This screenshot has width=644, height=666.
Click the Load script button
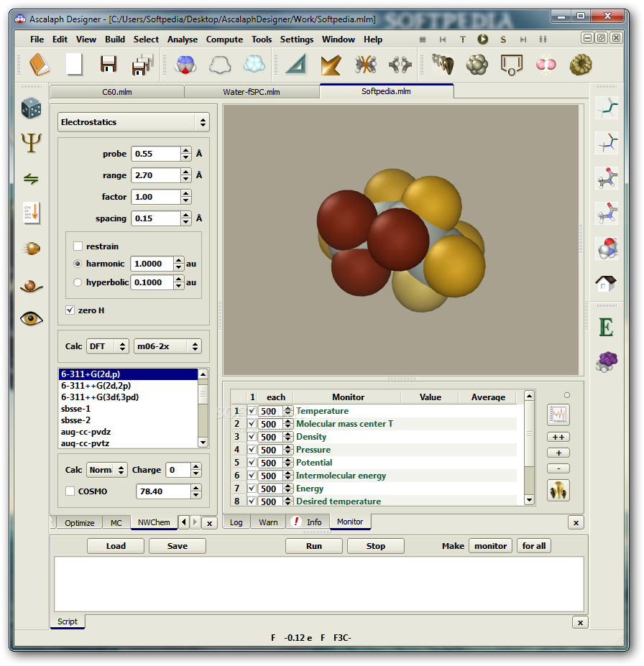point(116,546)
